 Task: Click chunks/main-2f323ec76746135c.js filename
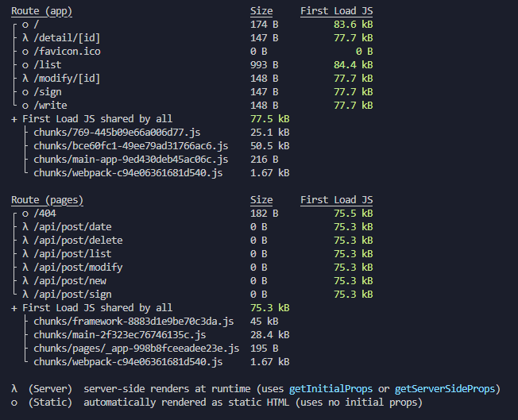coord(120,335)
